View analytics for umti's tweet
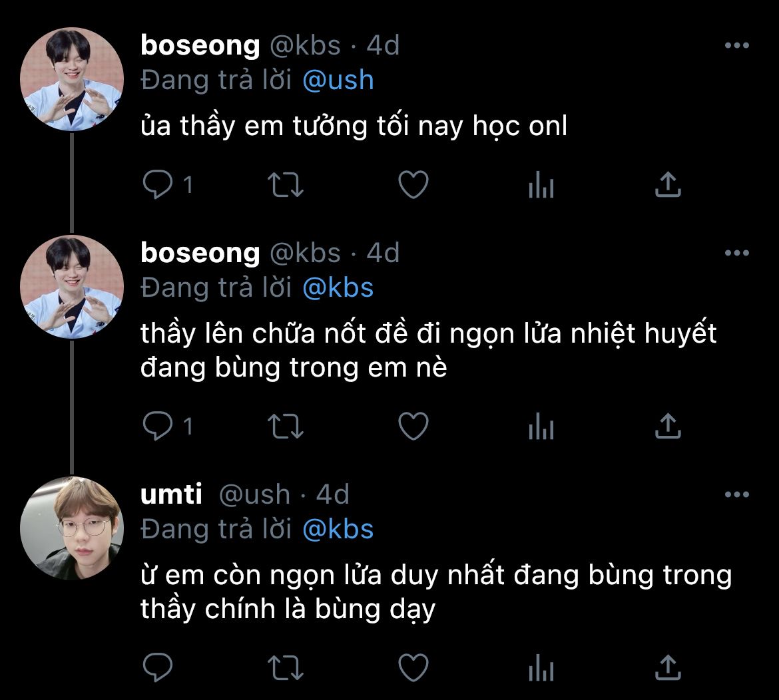 coord(541,668)
